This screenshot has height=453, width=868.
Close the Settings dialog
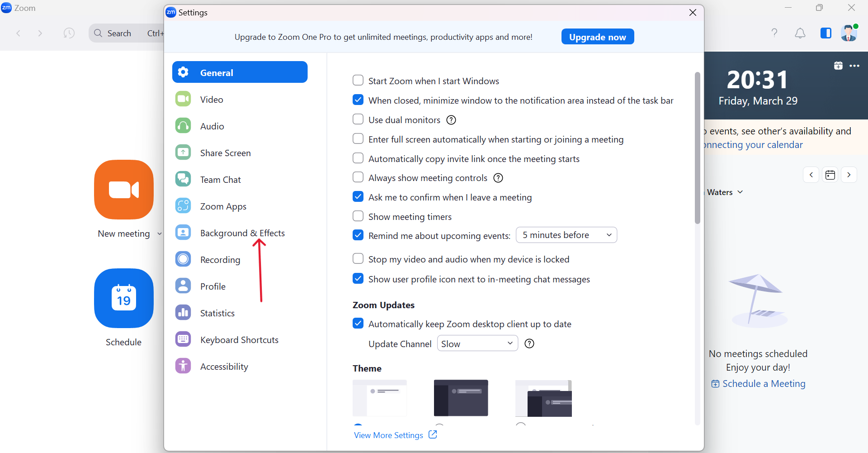pos(693,13)
